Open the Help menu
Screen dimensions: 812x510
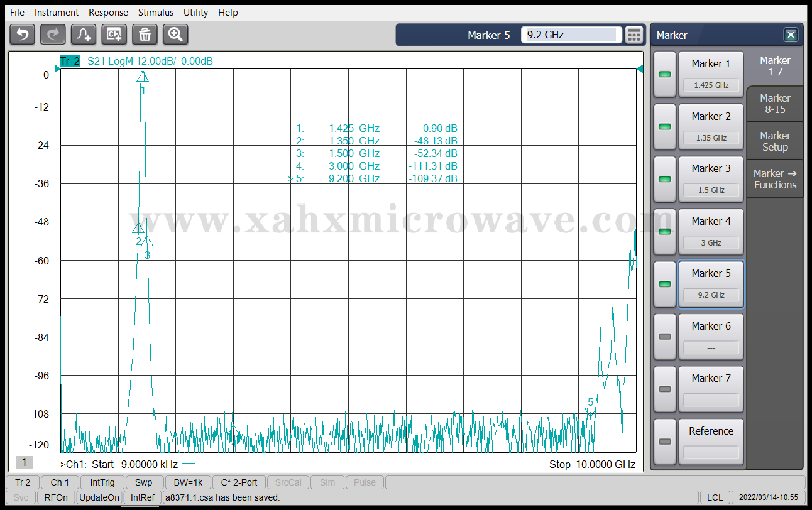pyautogui.click(x=228, y=12)
